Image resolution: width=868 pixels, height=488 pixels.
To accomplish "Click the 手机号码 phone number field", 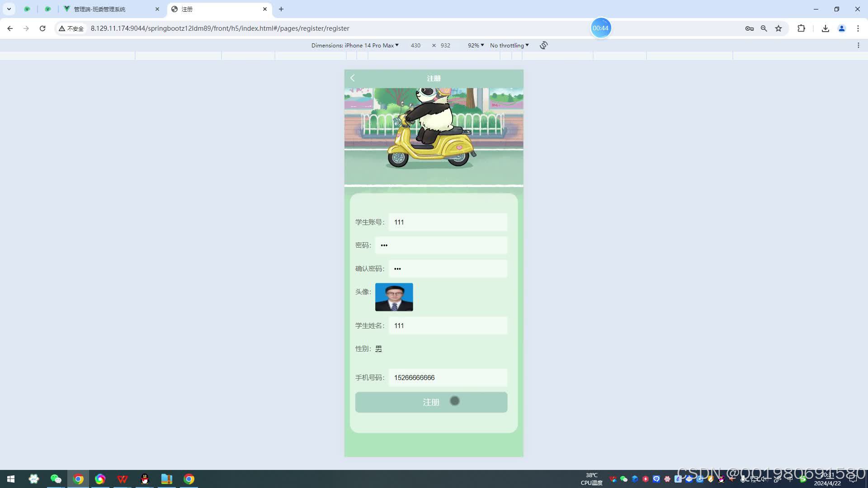I will click(x=448, y=378).
